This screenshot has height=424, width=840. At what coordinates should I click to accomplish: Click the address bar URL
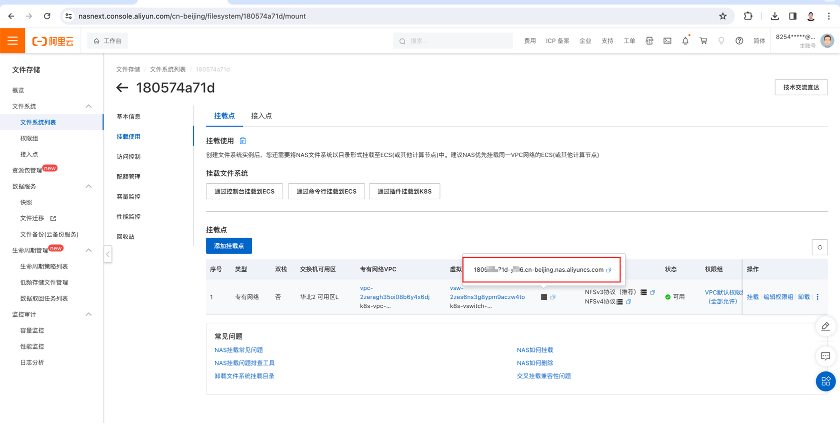click(192, 16)
